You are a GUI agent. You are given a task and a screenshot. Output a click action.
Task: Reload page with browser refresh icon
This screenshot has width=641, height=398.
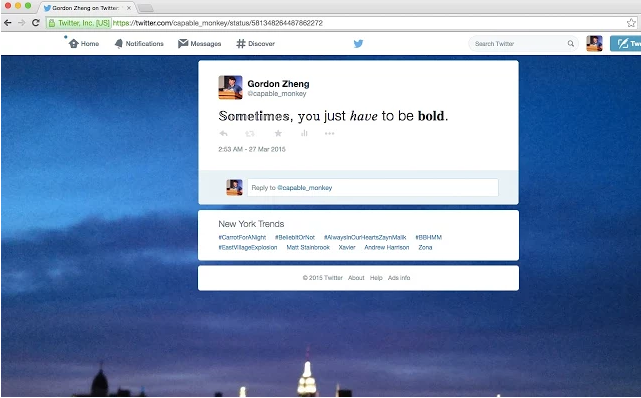pyautogui.click(x=36, y=22)
